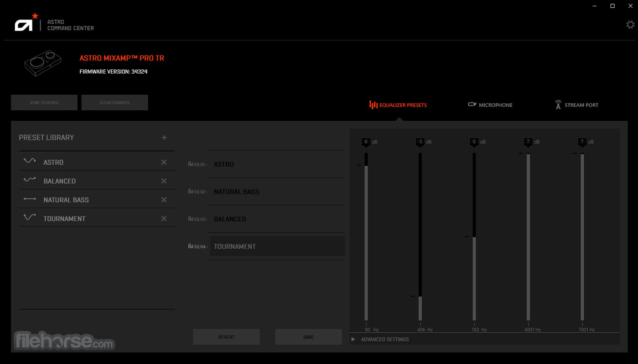Click the NATURAL BASS flat line icon

30,199
